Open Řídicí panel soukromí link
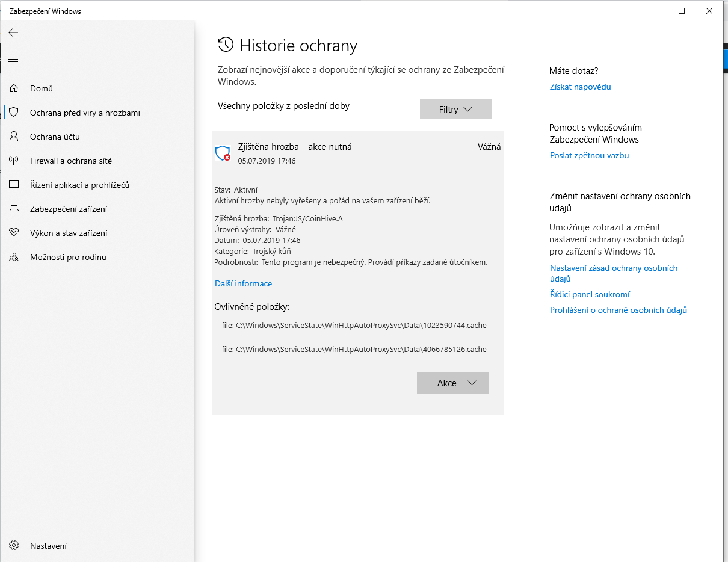The height and width of the screenshot is (562, 728). point(590,294)
